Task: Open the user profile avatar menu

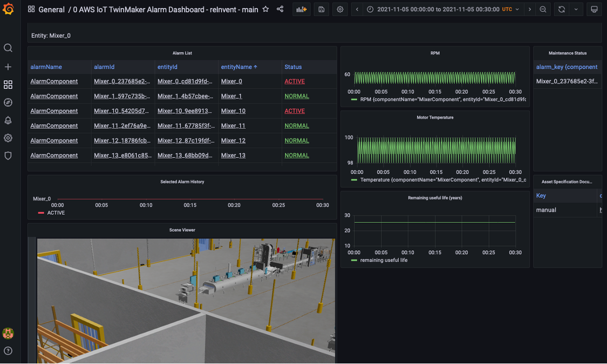Action: [x=8, y=333]
